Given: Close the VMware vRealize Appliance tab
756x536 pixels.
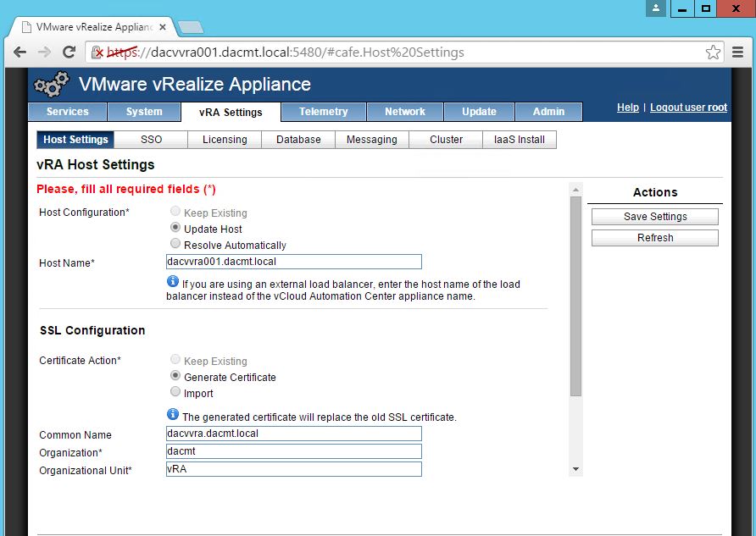Looking at the screenshot, I should click(163, 27).
